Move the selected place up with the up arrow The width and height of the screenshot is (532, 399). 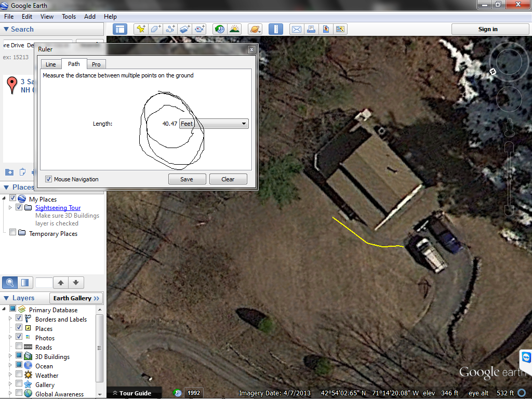(61, 282)
